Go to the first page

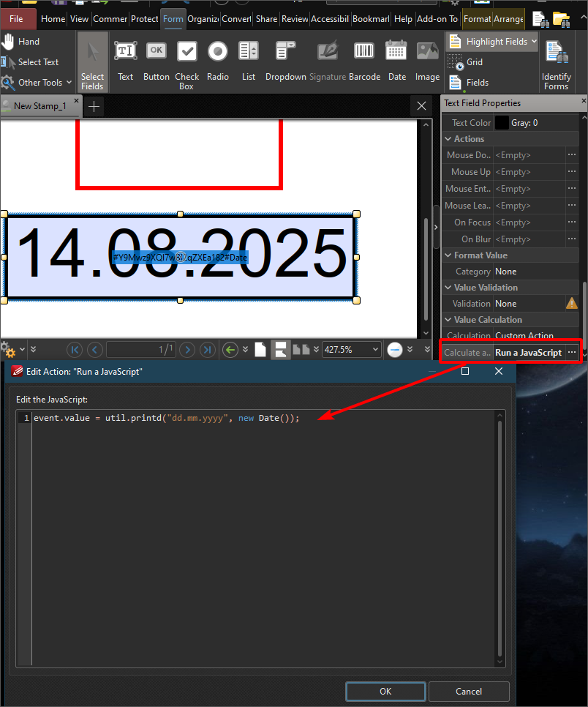click(x=75, y=350)
